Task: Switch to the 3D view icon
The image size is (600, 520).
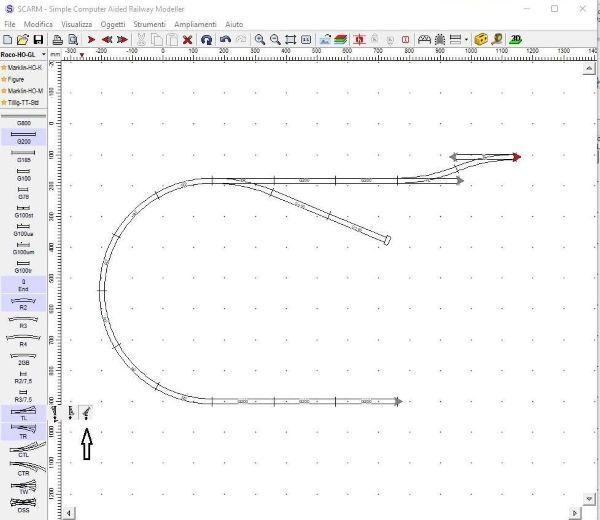Action: (x=514, y=39)
